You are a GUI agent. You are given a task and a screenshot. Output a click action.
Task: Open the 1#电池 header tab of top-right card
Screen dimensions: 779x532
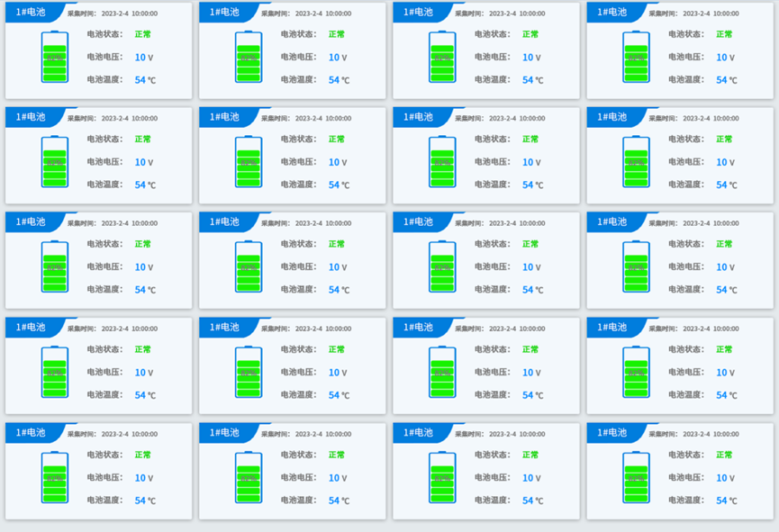(612, 12)
